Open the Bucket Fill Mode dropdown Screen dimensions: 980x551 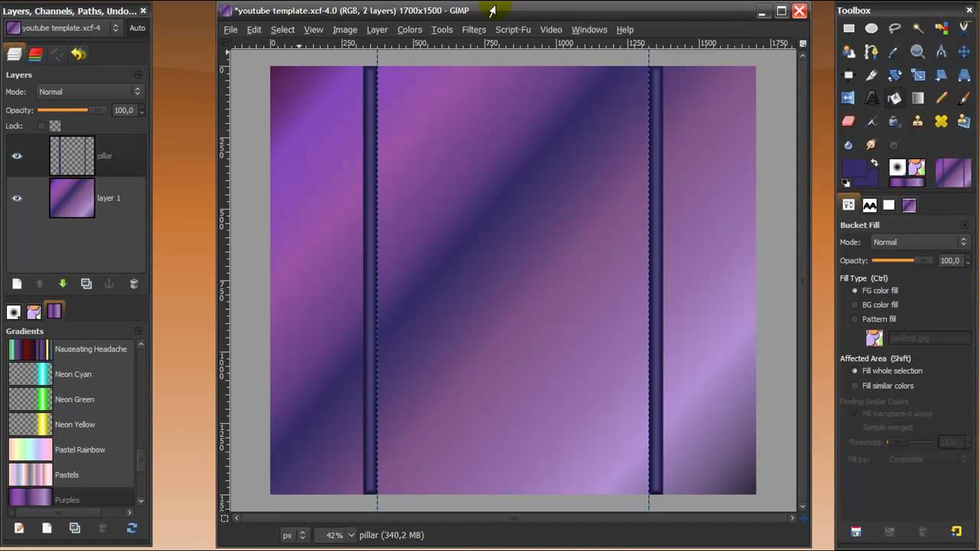coord(921,242)
